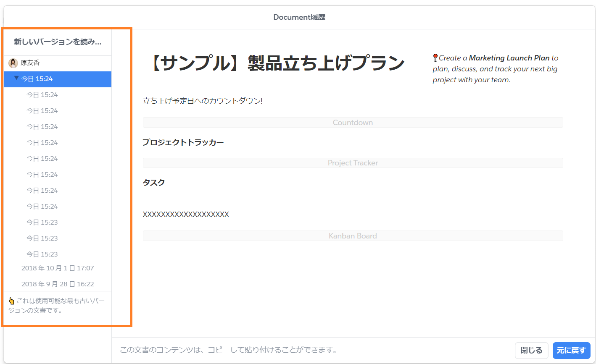Click the pin icon before Create a Marketing Launch Plan
596x364 pixels.
tap(435, 58)
